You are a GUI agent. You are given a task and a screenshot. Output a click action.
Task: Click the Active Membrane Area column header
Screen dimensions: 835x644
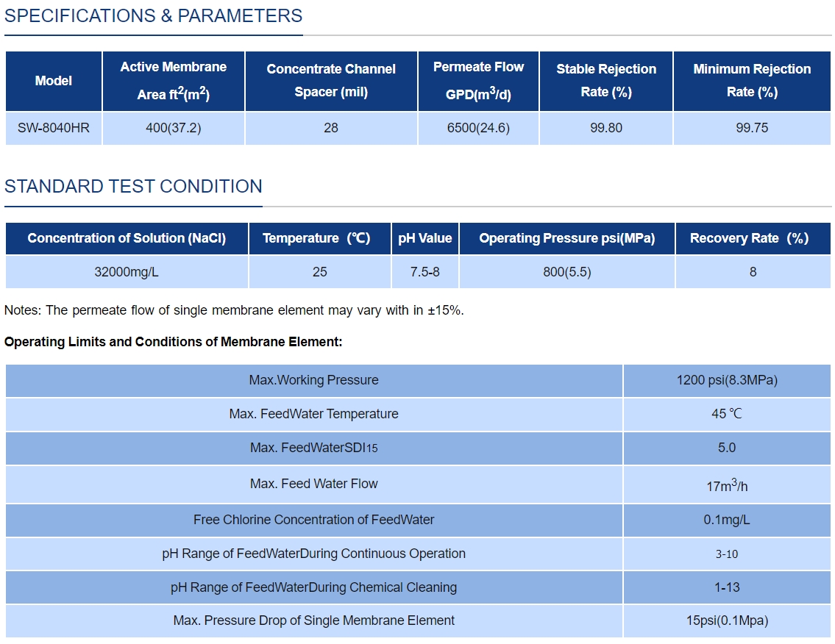(x=174, y=80)
